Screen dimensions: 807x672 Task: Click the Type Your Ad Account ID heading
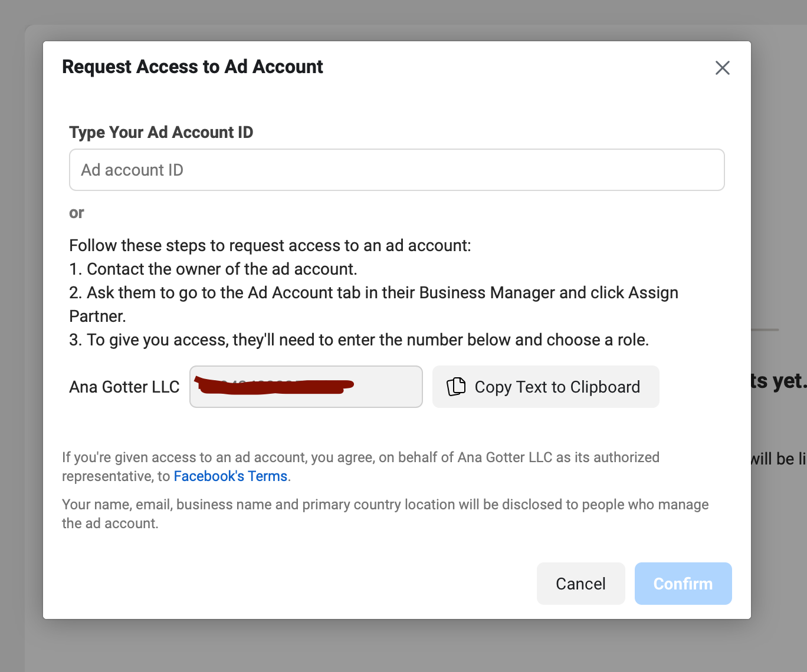(x=161, y=132)
